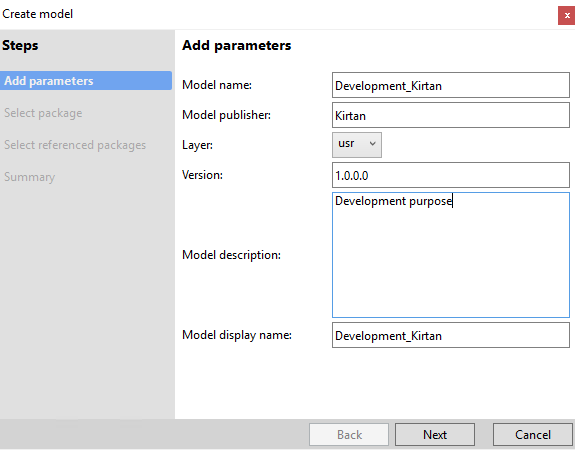Click into the Model publisher field

(451, 115)
